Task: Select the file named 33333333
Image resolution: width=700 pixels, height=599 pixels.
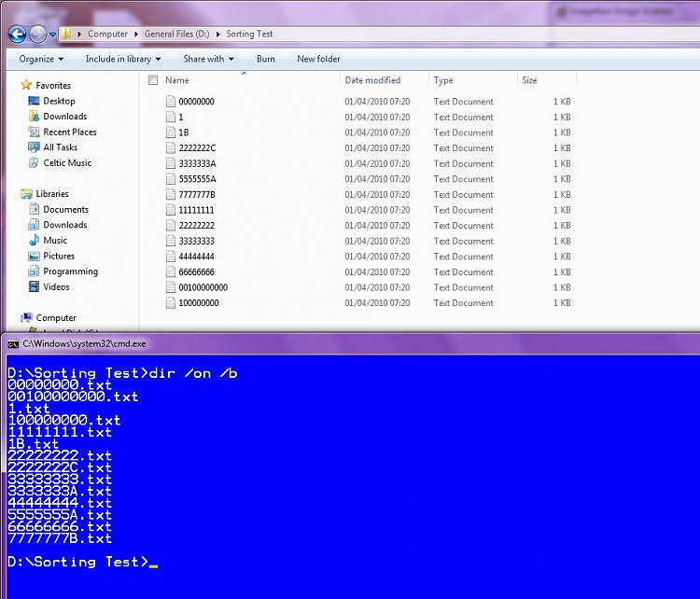Action: tap(196, 241)
